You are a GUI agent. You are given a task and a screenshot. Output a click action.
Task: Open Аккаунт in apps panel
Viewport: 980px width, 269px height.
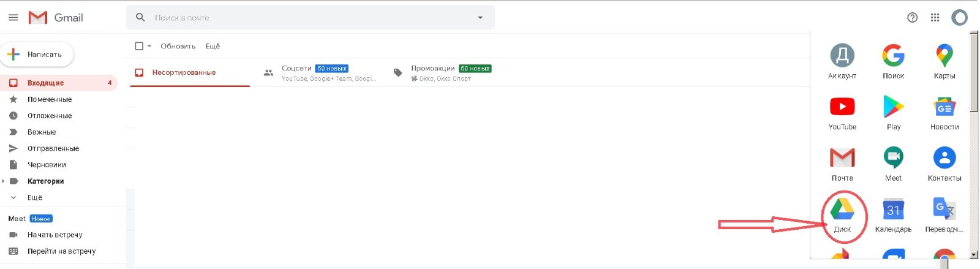coord(842,61)
